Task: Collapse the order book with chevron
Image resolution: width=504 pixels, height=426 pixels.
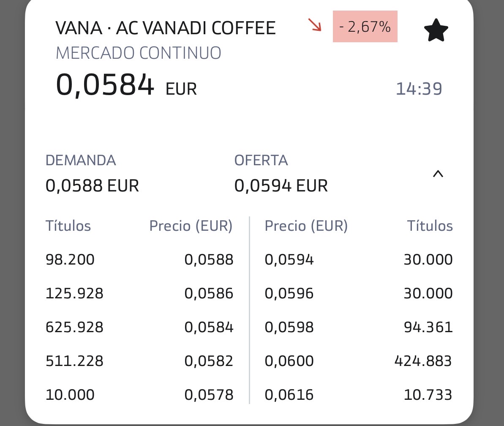Action: tap(438, 174)
